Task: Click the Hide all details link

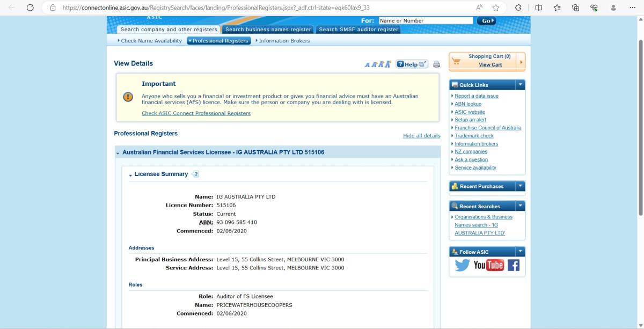Action: pyautogui.click(x=421, y=136)
